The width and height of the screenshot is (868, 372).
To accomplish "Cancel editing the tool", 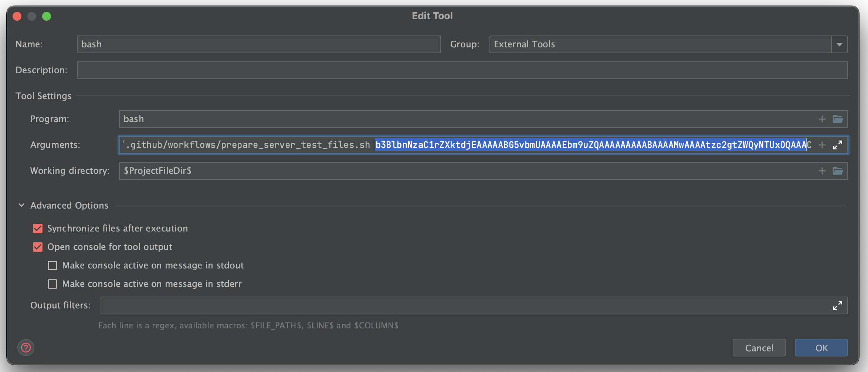I will tap(759, 348).
